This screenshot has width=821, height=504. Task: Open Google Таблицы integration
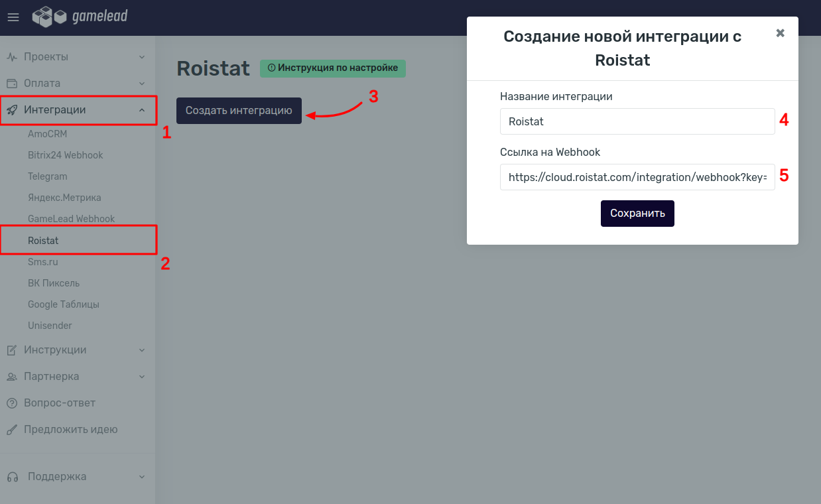[x=63, y=304]
